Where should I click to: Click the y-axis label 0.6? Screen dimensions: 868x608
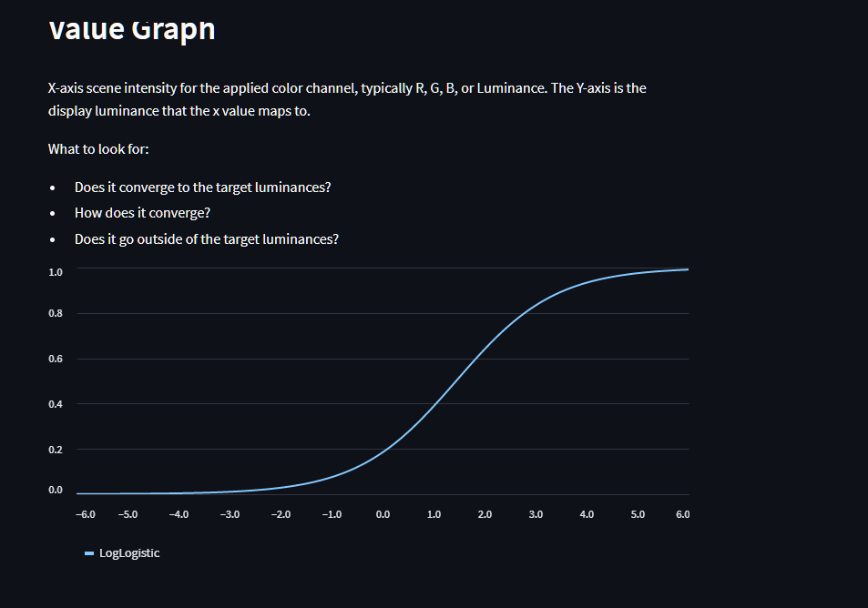coord(56,359)
